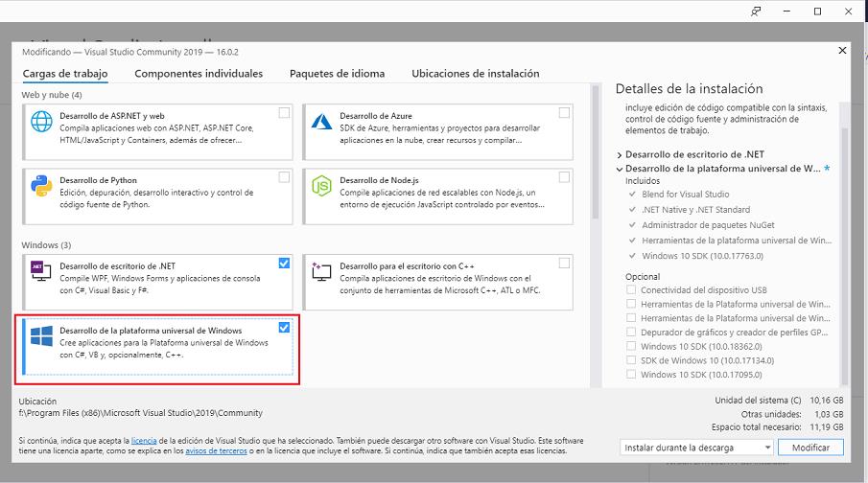The height and width of the screenshot is (483, 868).
Task: Click the feedback icon in title bar
Action: (x=756, y=11)
